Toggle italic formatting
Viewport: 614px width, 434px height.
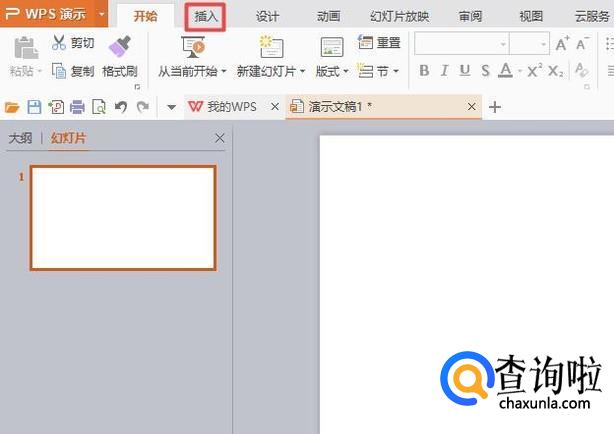(x=444, y=71)
